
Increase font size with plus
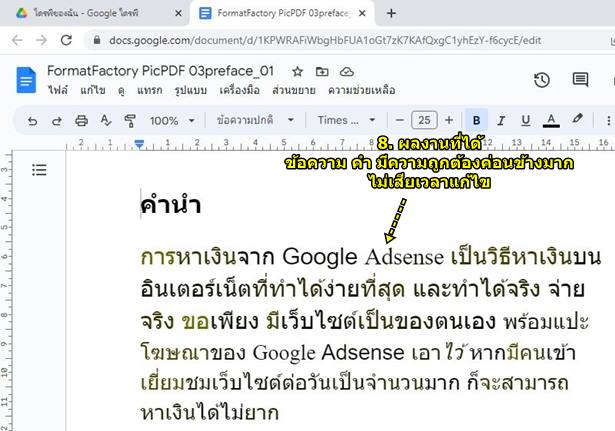point(449,120)
